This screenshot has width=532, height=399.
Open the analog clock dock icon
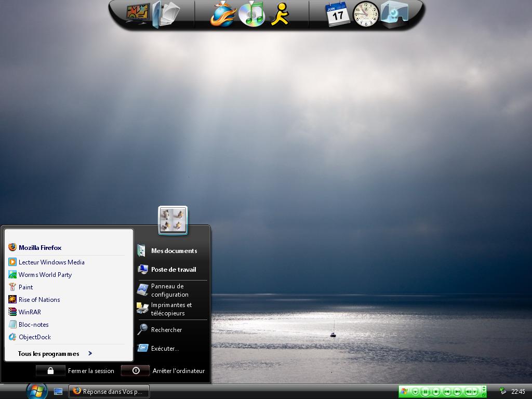[x=366, y=14]
